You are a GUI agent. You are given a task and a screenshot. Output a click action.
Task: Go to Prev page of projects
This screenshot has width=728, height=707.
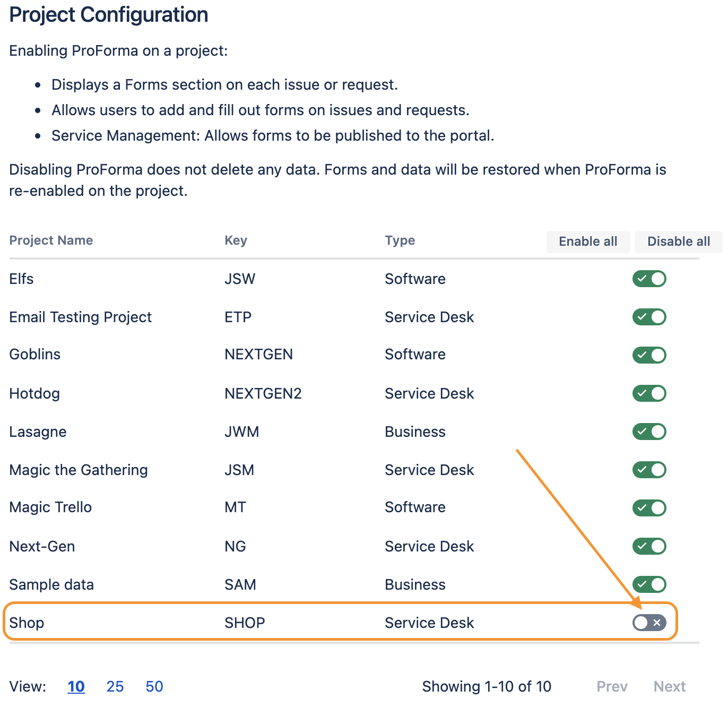[x=612, y=686]
